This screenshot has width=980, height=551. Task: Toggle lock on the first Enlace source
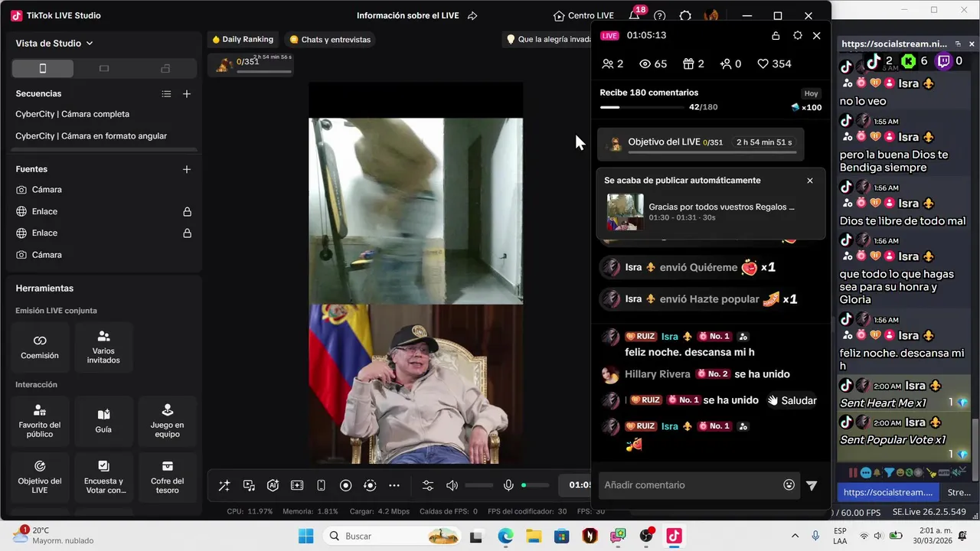[187, 211]
